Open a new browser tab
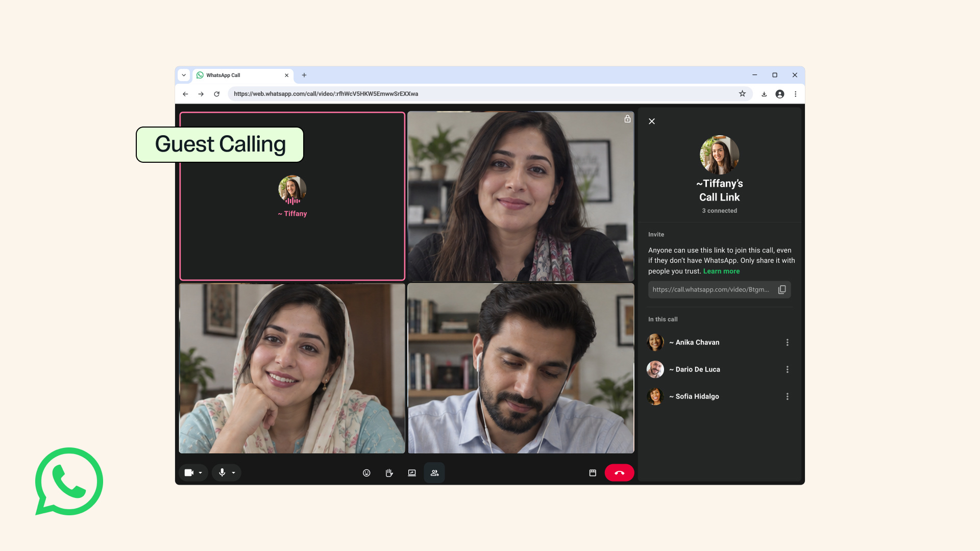 304,75
